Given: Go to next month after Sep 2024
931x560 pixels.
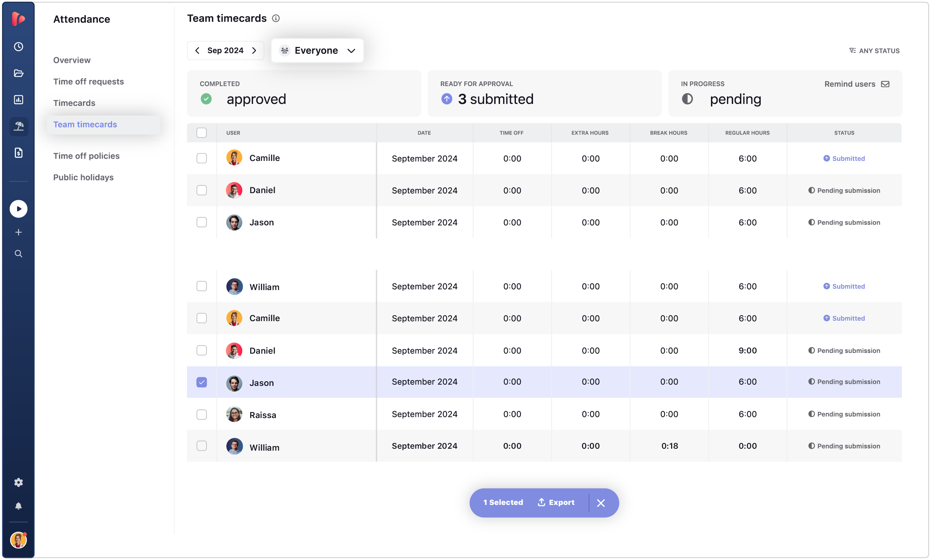Looking at the screenshot, I should coord(254,50).
